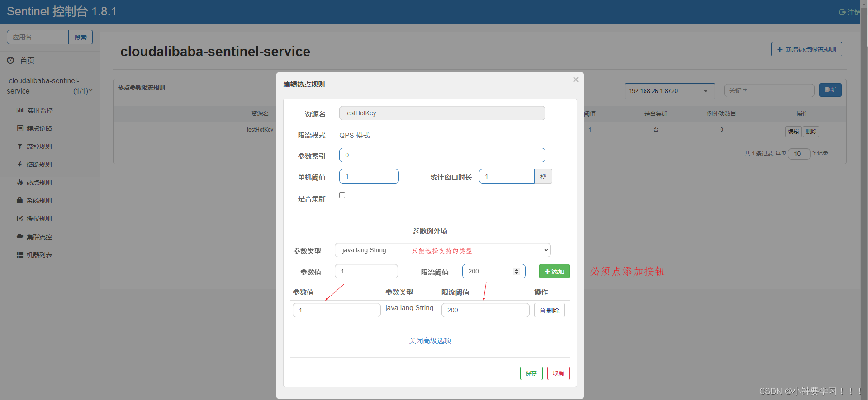Click the 搜索 button in sidebar
The width and height of the screenshot is (868, 400).
(x=81, y=37)
